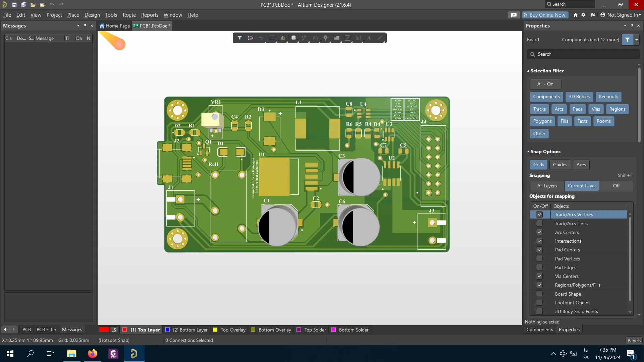The width and height of the screenshot is (644, 362).
Task: Click the selection filter funnel icon in active bar
Action: pyautogui.click(x=239, y=38)
